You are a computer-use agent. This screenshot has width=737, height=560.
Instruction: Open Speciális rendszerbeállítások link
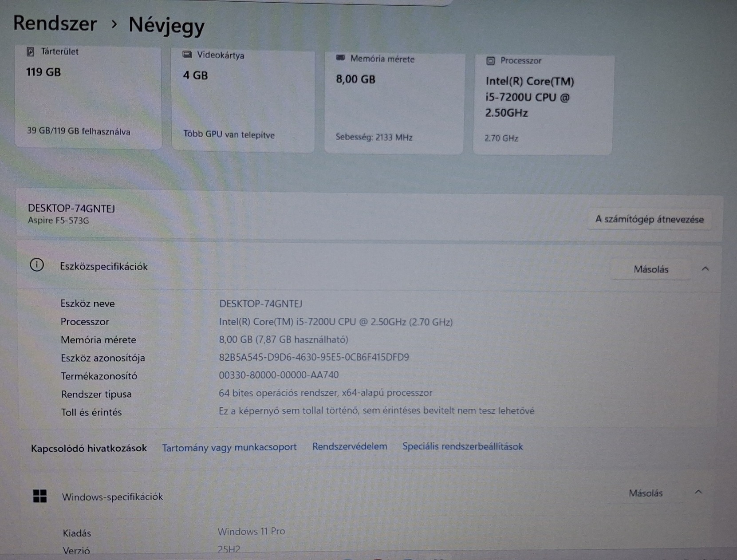point(462,446)
